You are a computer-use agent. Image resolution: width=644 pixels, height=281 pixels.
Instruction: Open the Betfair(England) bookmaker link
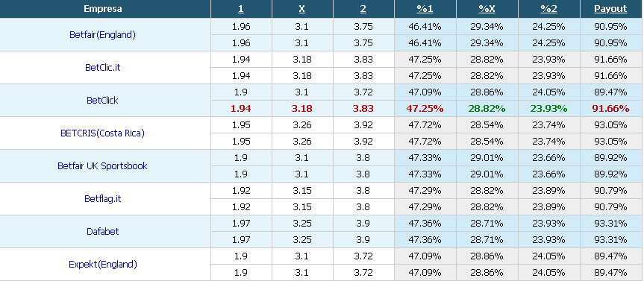pos(102,35)
